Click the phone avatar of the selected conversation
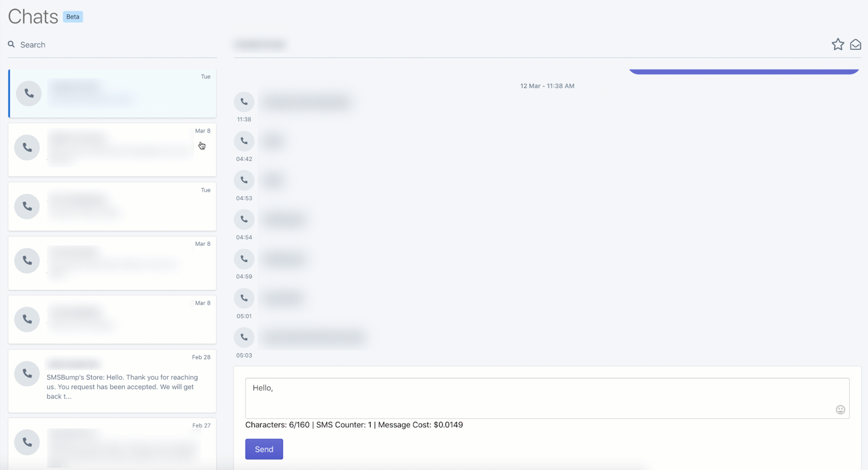This screenshot has width=868, height=470. (x=28, y=93)
